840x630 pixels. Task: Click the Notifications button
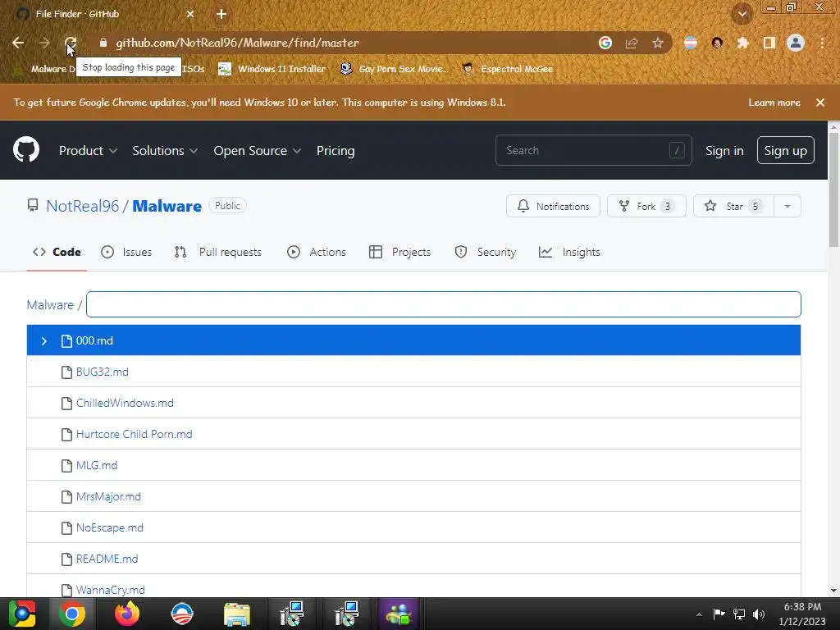[553, 206]
